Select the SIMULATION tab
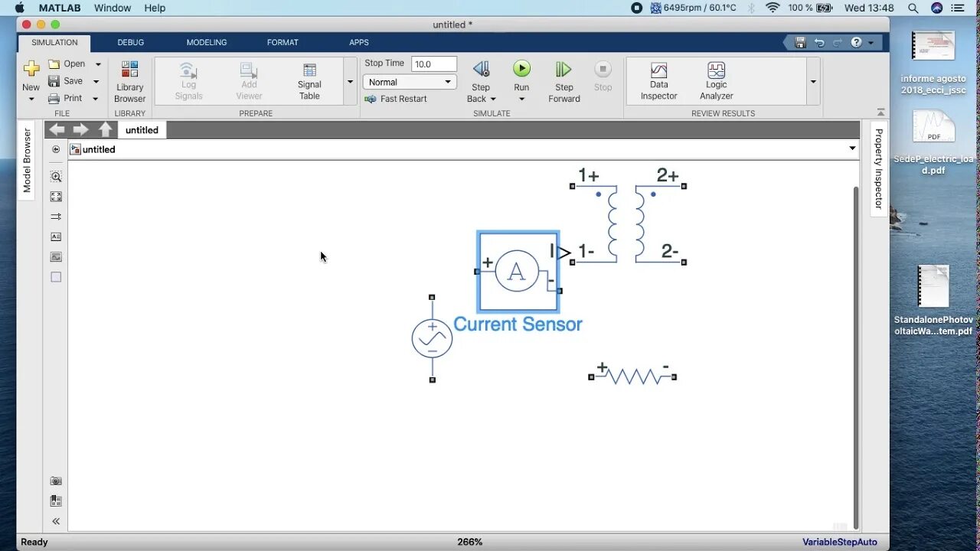Image resolution: width=980 pixels, height=551 pixels. tap(54, 43)
